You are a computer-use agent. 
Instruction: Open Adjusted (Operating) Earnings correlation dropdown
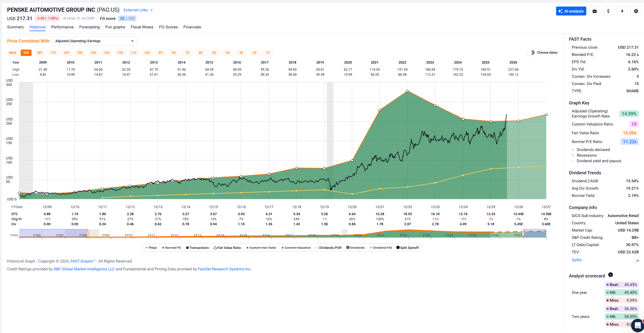[94, 41]
